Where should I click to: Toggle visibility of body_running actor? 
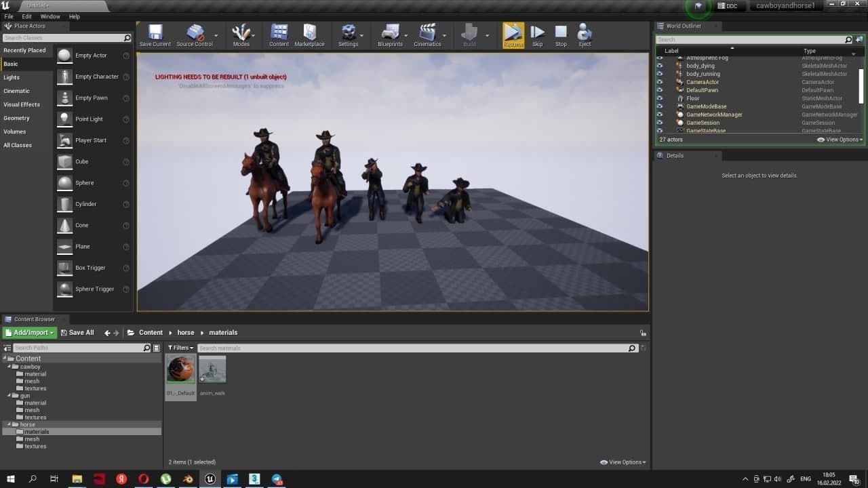point(659,74)
